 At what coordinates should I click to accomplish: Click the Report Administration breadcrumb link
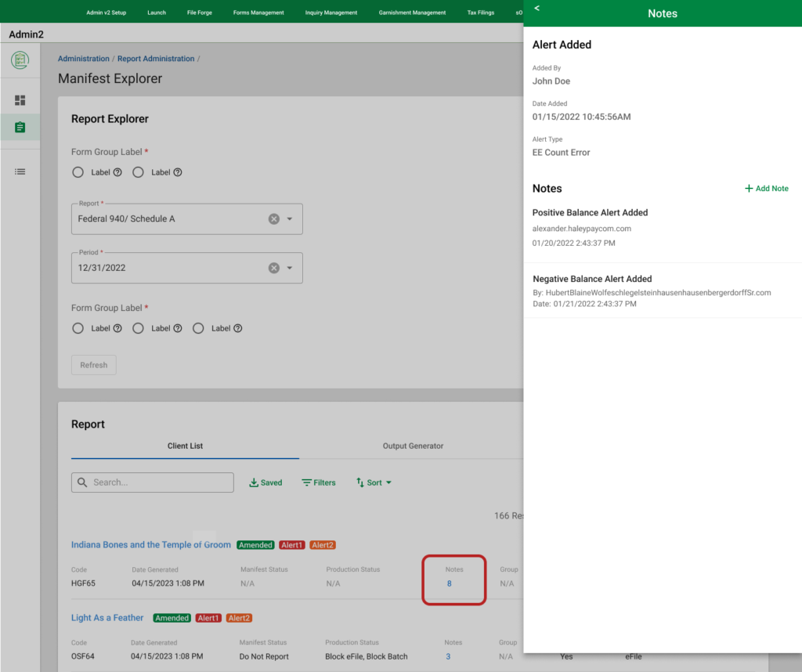(156, 59)
